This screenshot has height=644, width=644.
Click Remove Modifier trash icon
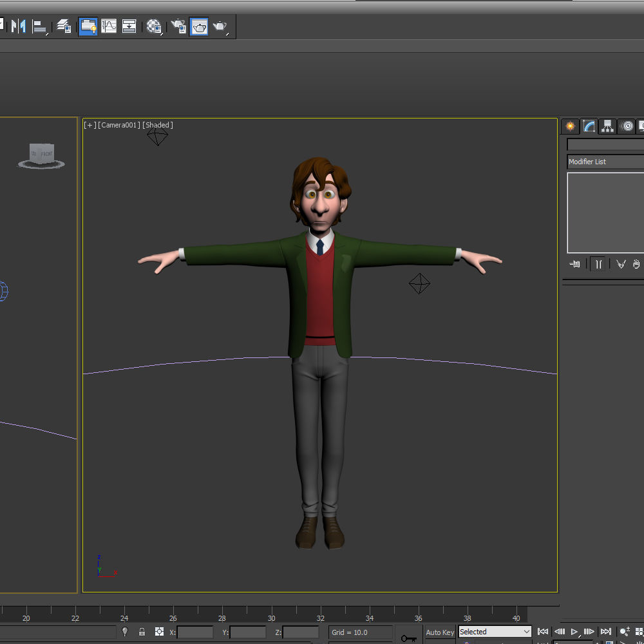(x=637, y=264)
